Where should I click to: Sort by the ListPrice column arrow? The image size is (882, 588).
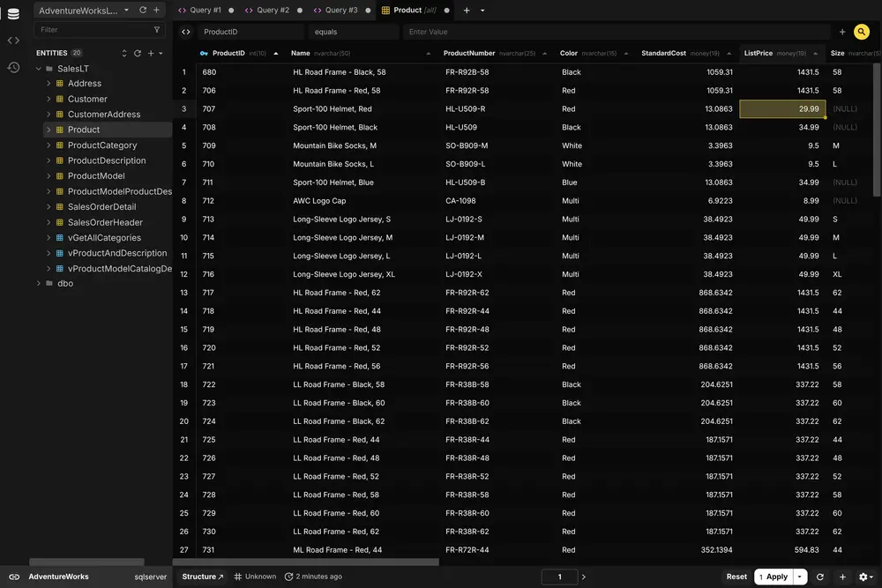(x=815, y=54)
